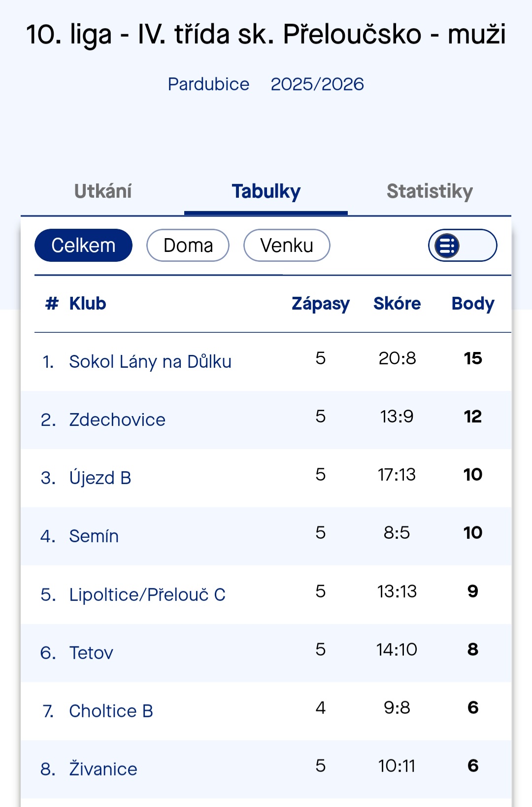Viewport: 532px width, 807px height.
Task: Open the Újezd B club page
Action: pyautogui.click(x=100, y=478)
